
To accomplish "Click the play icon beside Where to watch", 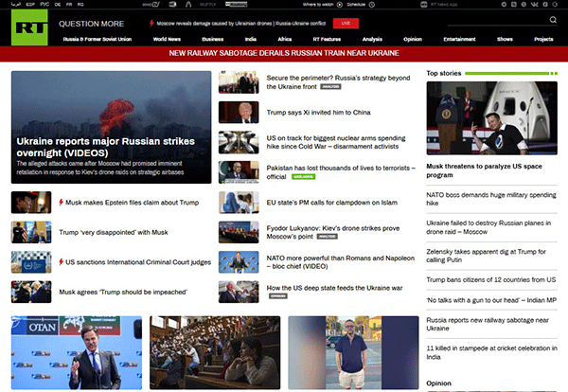I will [340, 5].
